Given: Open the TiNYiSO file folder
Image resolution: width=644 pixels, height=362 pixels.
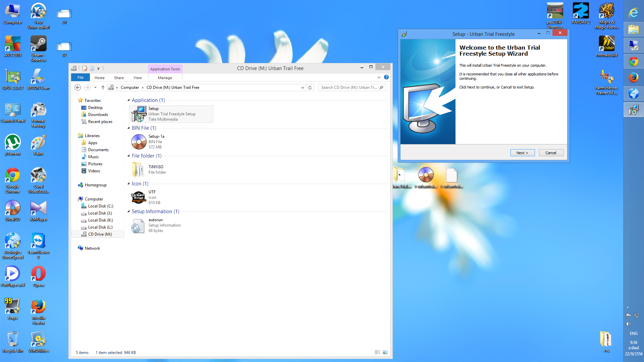Looking at the screenshot, I should coord(138,170).
